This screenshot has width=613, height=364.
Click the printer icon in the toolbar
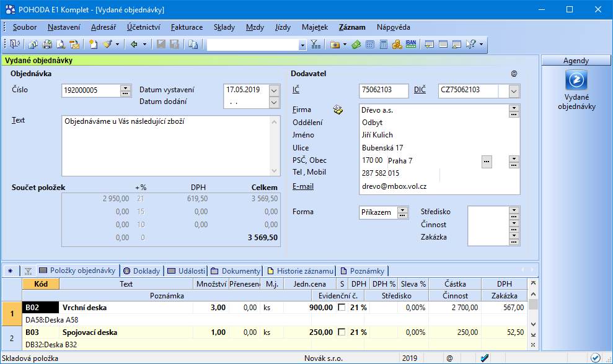[x=47, y=45]
